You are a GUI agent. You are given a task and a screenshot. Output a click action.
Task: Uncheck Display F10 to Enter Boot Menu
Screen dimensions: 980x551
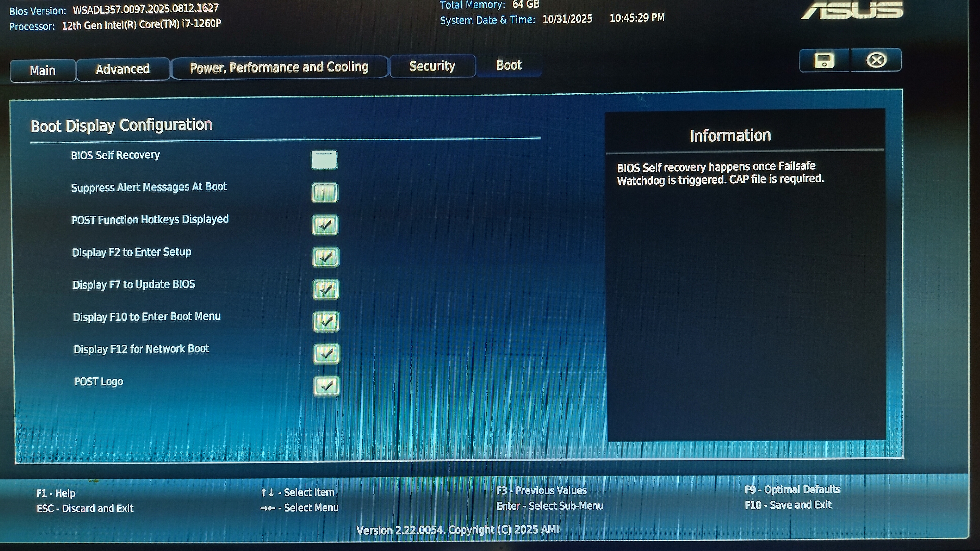326,322
